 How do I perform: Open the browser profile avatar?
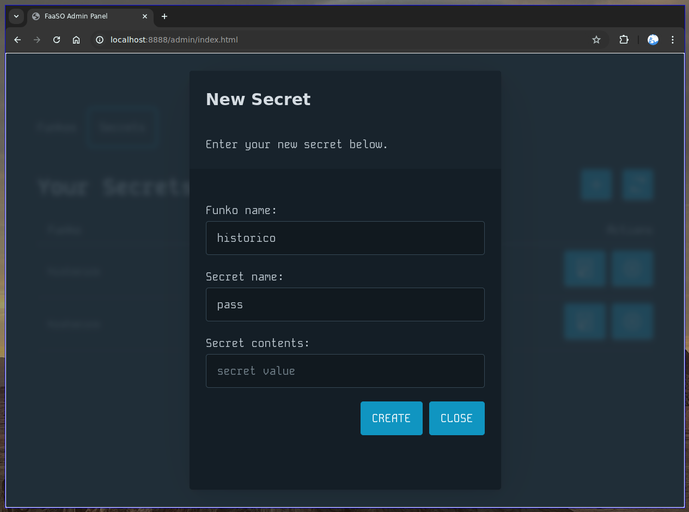(653, 40)
